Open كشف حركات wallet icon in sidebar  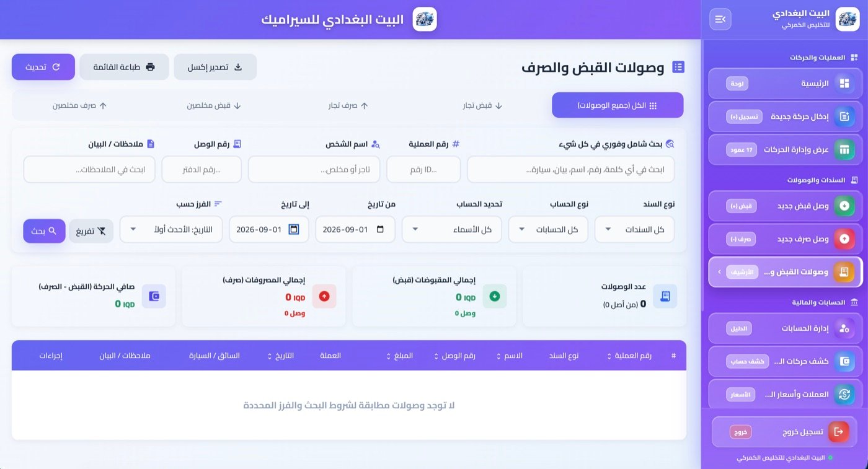coord(844,361)
